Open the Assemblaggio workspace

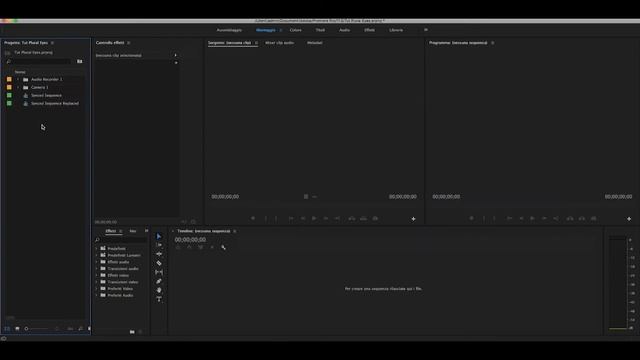coord(229,30)
